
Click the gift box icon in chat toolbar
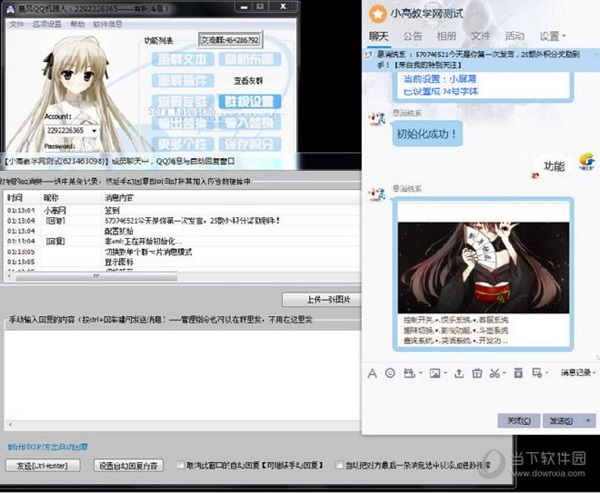pos(477,373)
